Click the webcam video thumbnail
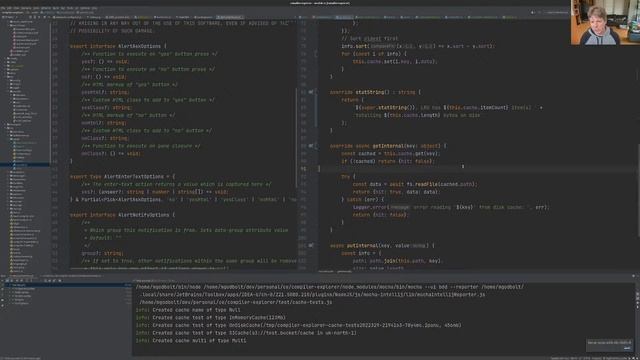 [605, 22]
